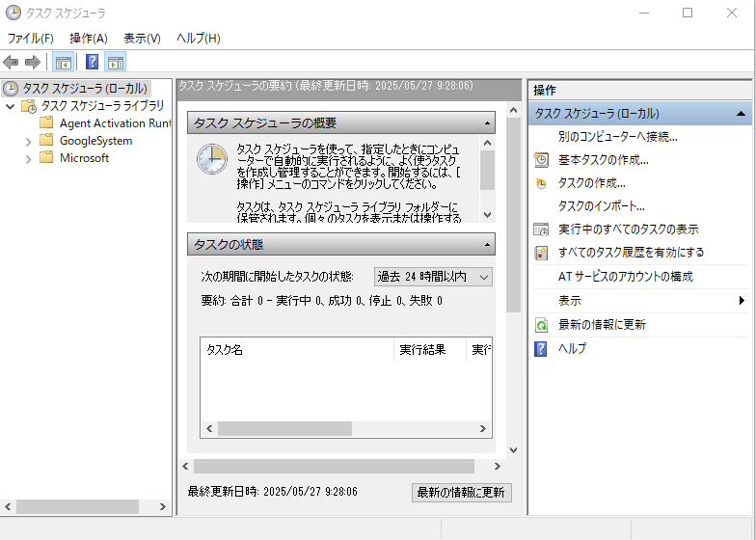Expand the Microsoft folder node

pyautogui.click(x=29, y=158)
